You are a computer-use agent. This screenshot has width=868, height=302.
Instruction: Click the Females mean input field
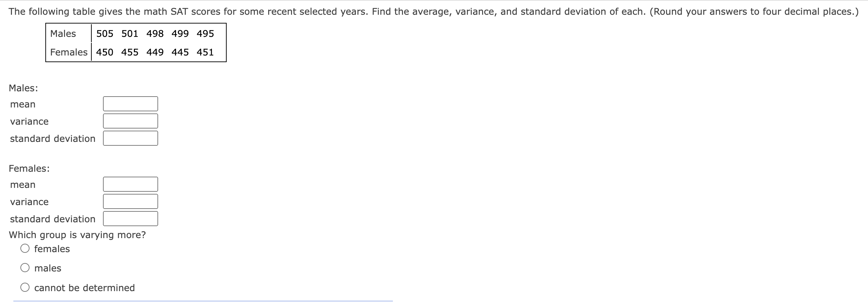pyautogui.click(x=130, y=184)
